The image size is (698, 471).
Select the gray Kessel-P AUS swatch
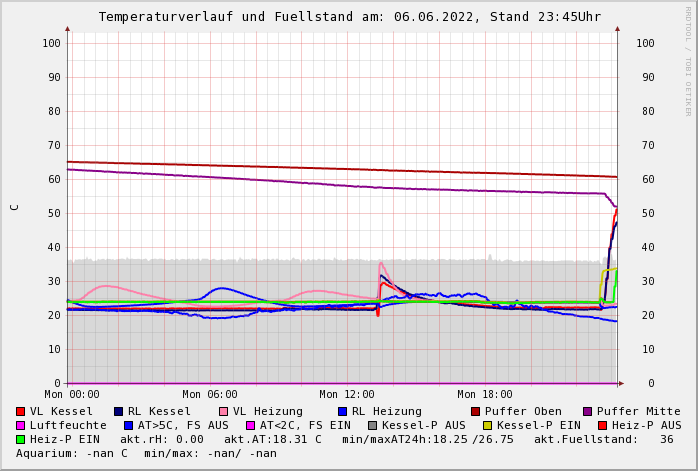pos(370,425)
